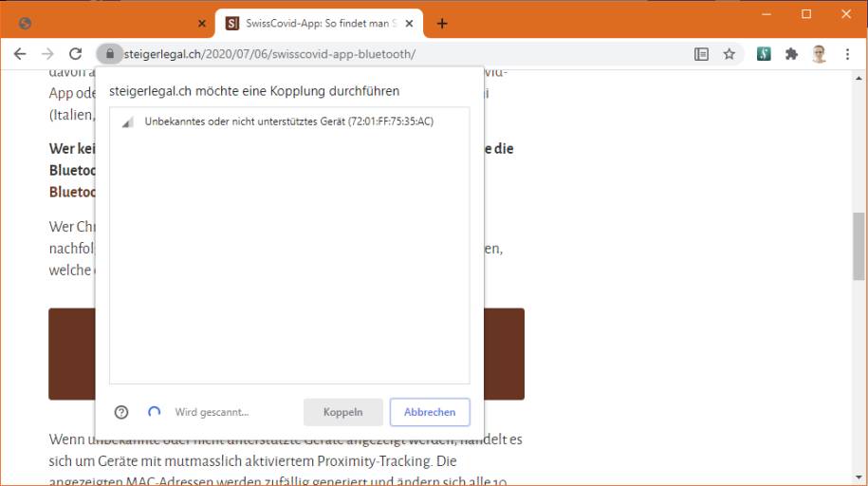The image size is (868, 486).
Task: Click the address bar URL steigerlegal.ch
Action: pos(269,54)
